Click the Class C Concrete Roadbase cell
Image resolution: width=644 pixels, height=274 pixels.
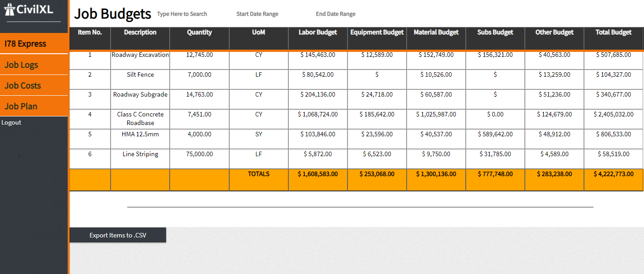(140, 119)
